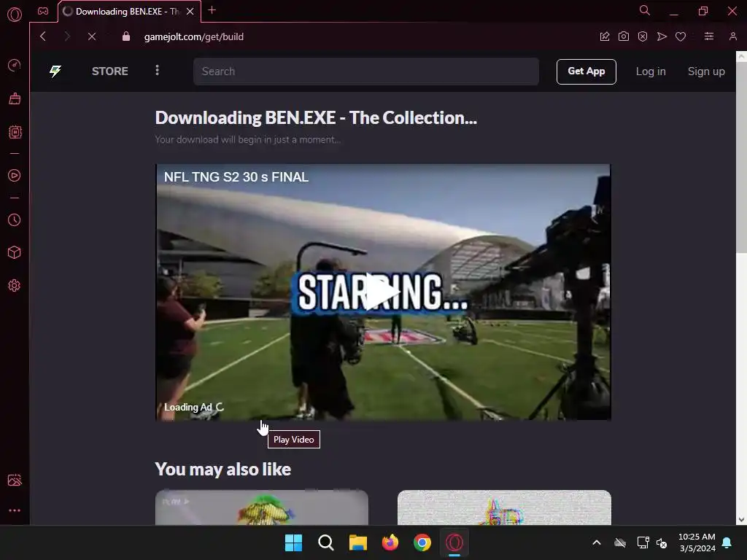Viewport: 747px width, 560px height.
Task: Click the page vertical scrollbar thumb
Action: click(741, 157)
